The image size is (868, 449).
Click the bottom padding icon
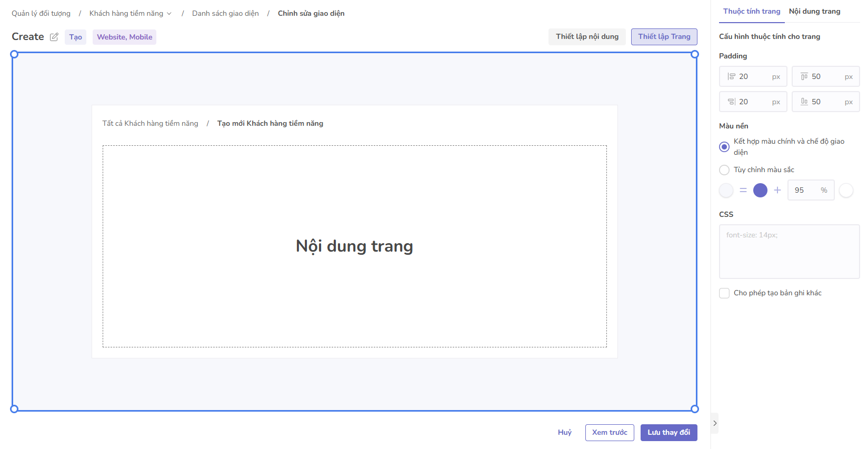804,102
